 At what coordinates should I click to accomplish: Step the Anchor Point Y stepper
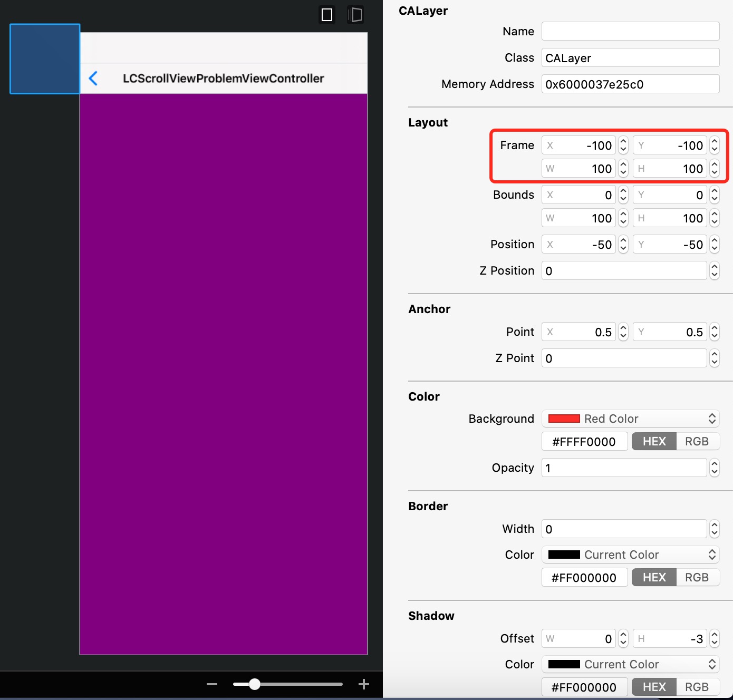[x=715, y=332]
